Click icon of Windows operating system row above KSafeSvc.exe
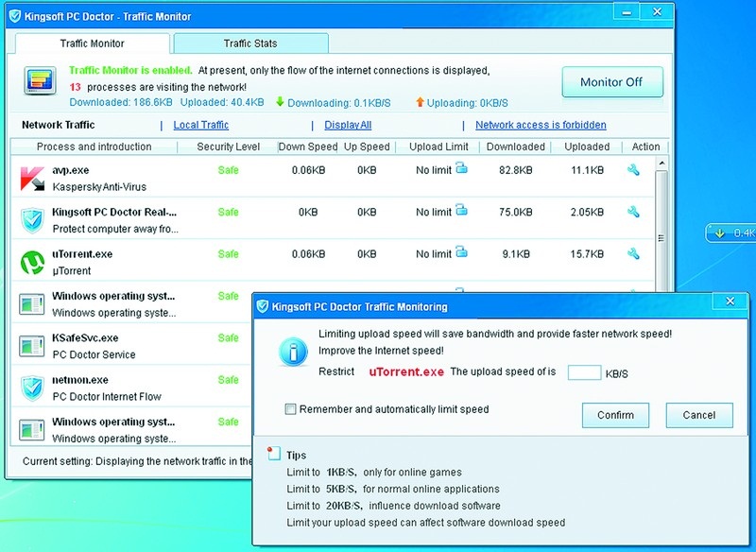Image resolution: width=756 pixels, height=552 pixels. 32,304
